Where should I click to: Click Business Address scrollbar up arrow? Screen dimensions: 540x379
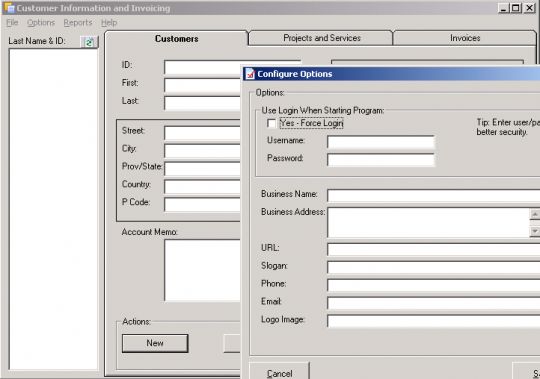click(534, 214)
